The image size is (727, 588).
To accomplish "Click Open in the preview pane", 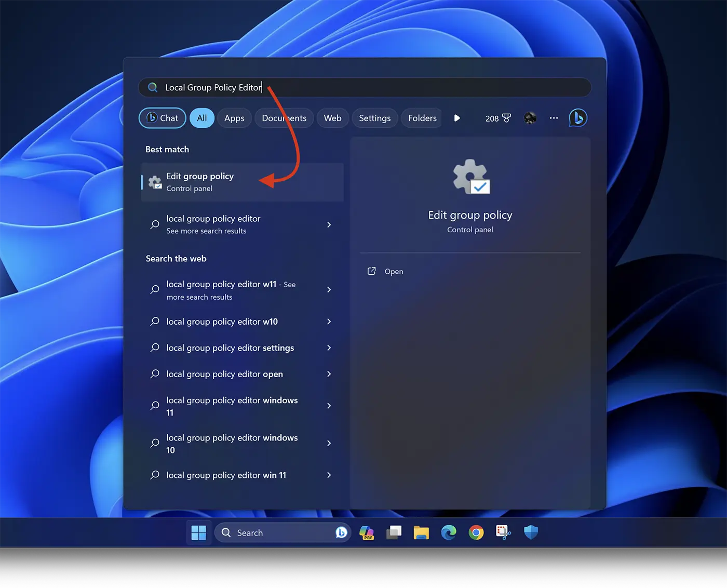I will (x=394, y=271).
